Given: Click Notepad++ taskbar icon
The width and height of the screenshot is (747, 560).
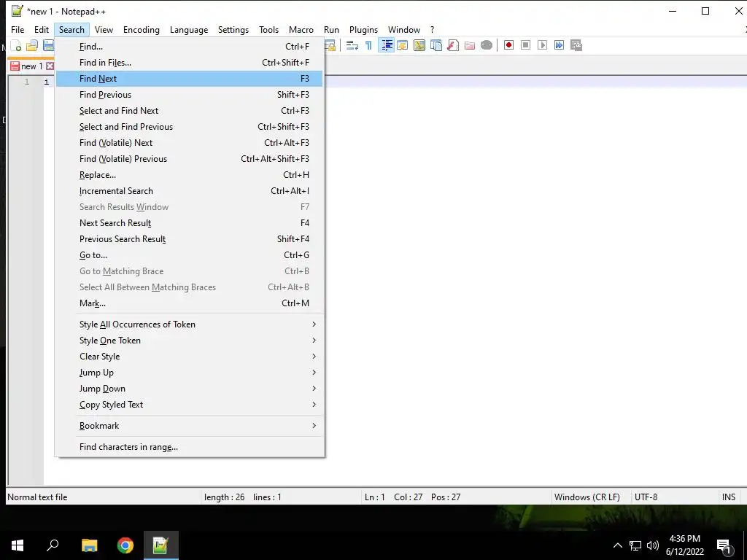Looking at the screenshot, I should point(161,545).
